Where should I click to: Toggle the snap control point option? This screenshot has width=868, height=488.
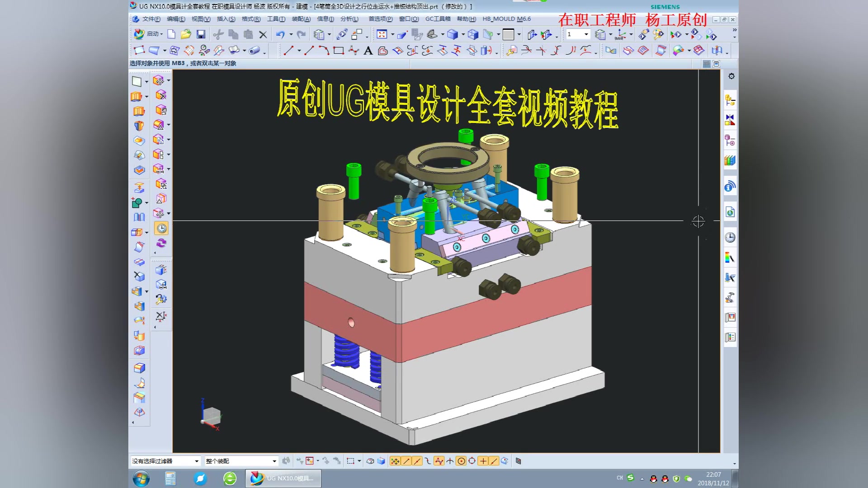click(428, 461)
